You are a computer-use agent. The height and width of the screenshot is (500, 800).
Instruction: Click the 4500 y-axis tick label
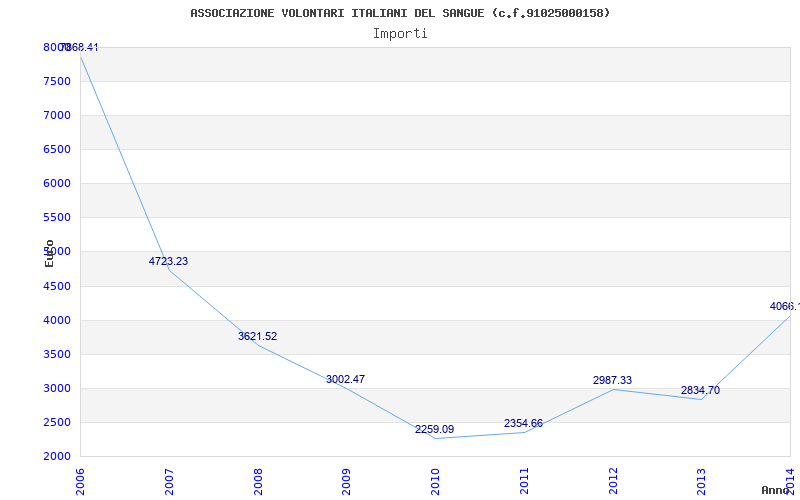tap(57, 286)
